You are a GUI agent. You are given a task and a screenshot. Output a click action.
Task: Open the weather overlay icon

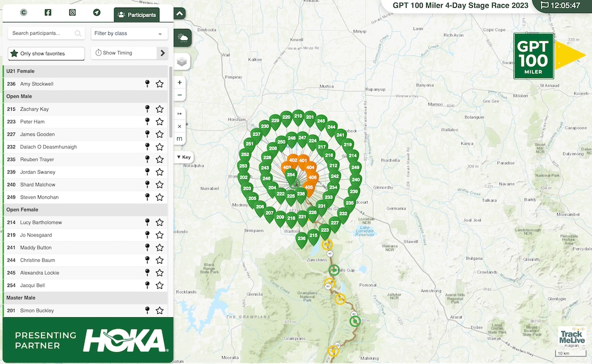pos(182,38)
